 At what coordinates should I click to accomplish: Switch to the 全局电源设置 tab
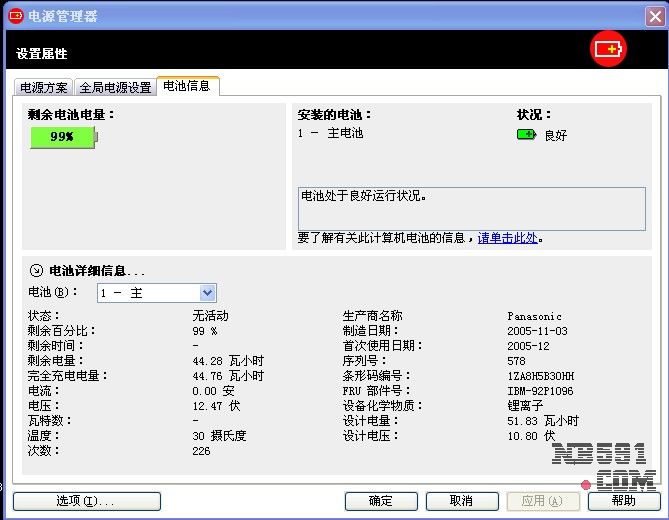click(115, 87)
